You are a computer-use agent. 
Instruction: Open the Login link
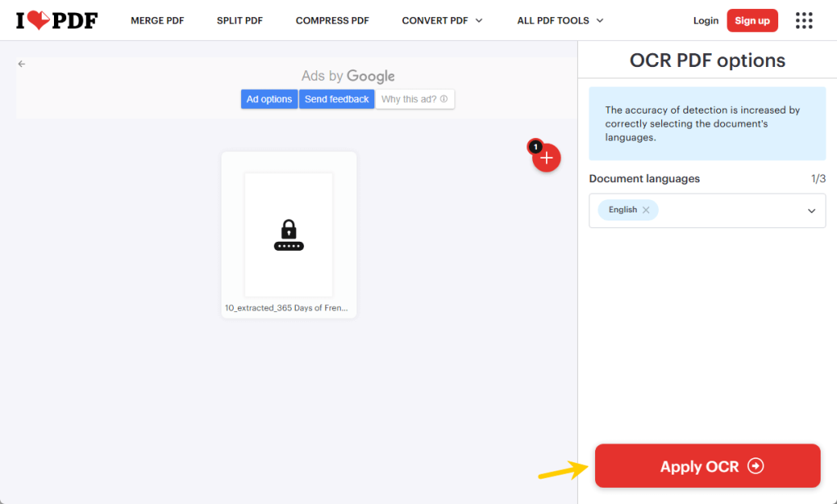point(705,20)
